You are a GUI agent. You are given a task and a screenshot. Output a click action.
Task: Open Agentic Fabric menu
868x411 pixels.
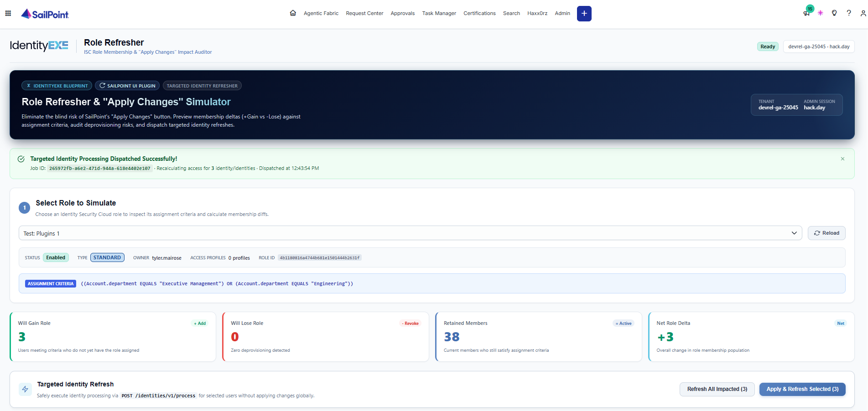[x=321, y=13]
